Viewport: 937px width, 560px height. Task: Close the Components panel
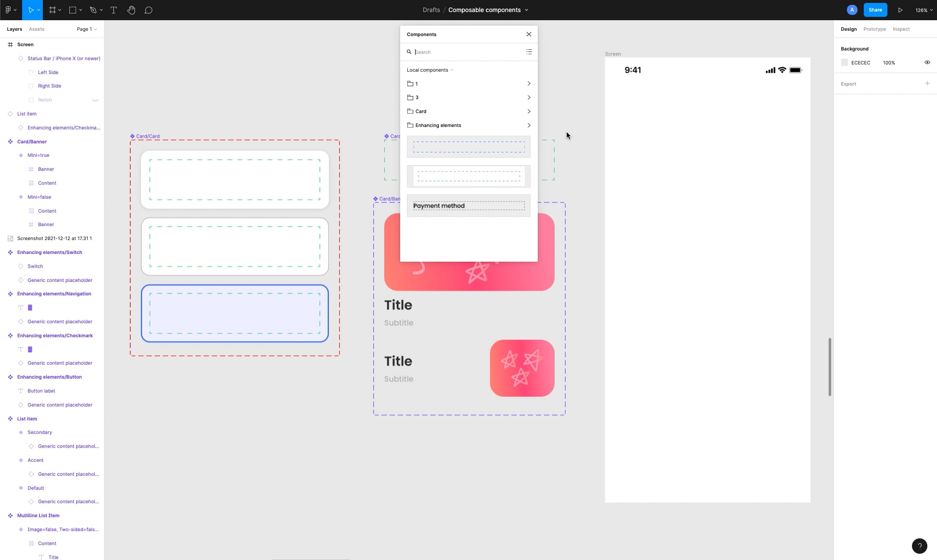point(529,34)
